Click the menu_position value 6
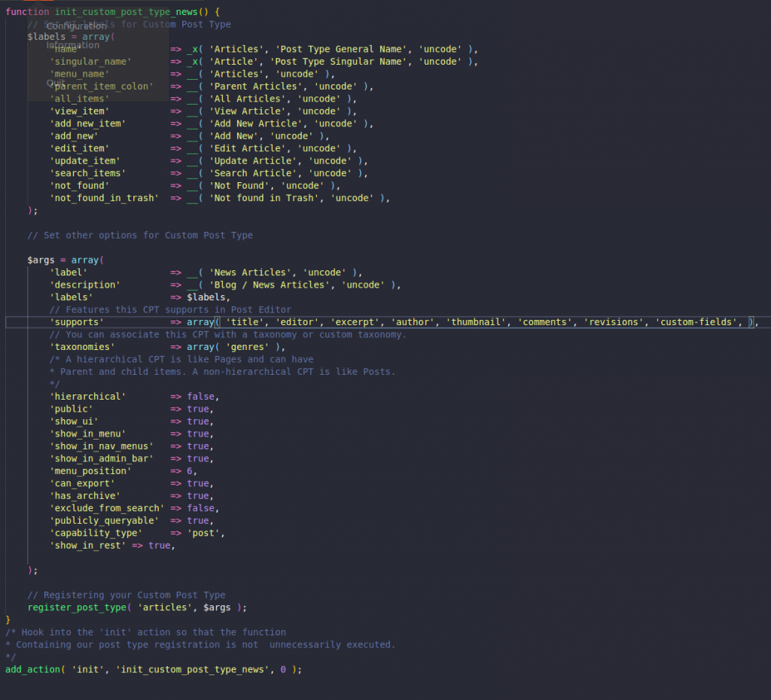The width and height of the screenshot is (771, 700). pyautogui.click(x=190, y=471)
